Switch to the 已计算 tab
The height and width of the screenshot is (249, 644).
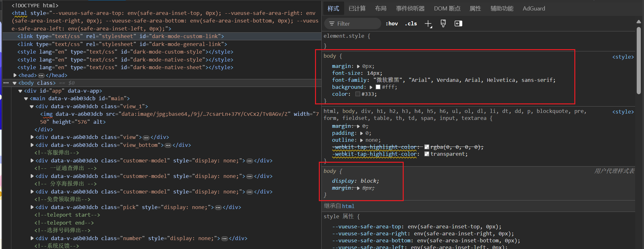pos(357,9)
